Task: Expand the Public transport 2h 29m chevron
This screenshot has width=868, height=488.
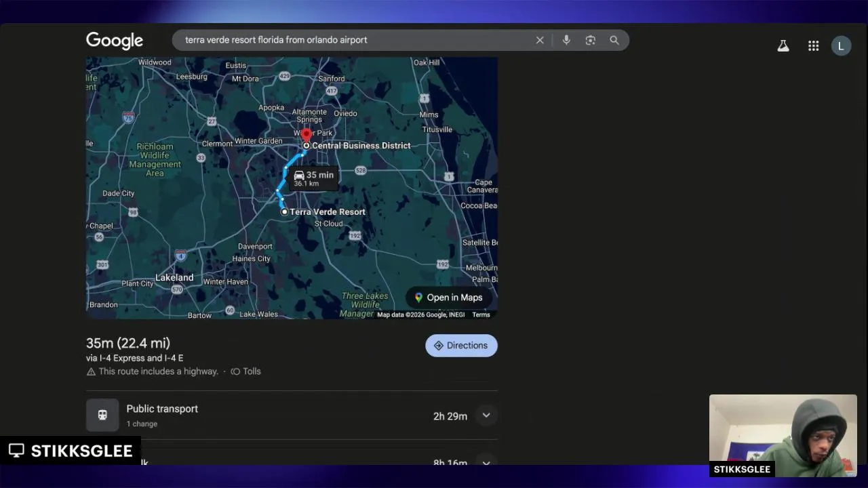Action: 486,415
